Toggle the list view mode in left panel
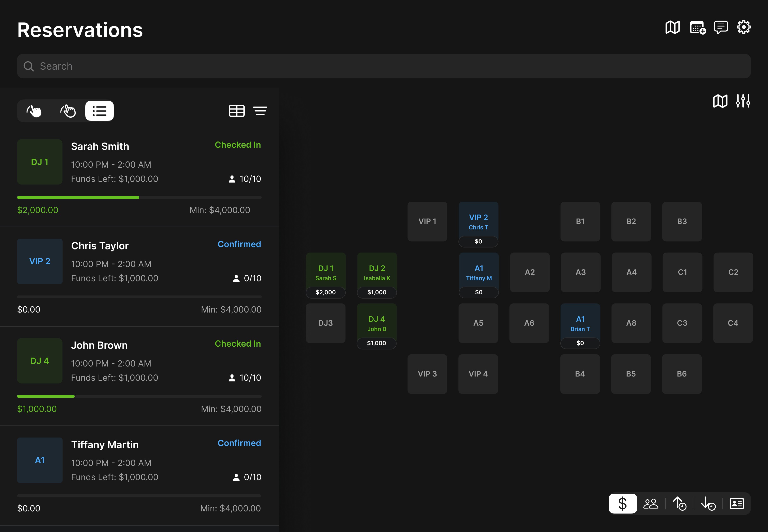The width and height of the screenshot is (768, 532). pyautogui.click(x=99, y=110)
